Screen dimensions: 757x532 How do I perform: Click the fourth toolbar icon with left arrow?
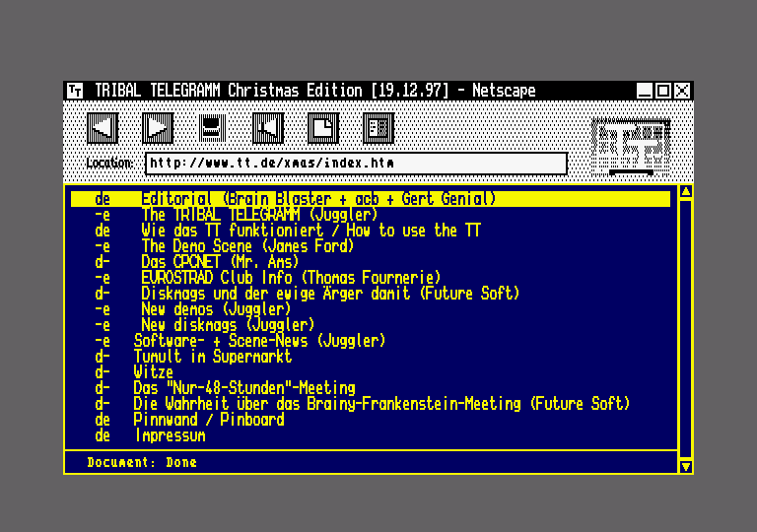pos(267,128)
